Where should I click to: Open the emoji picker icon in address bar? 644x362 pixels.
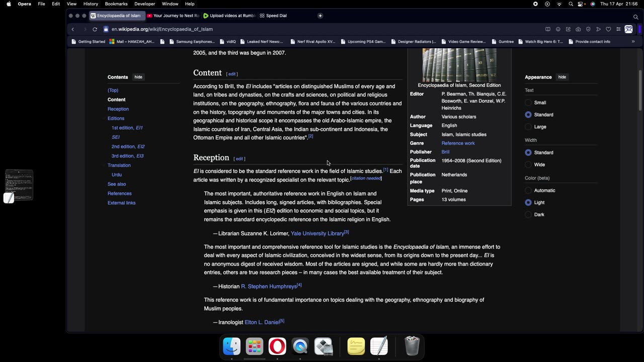(x=558, y=29)
